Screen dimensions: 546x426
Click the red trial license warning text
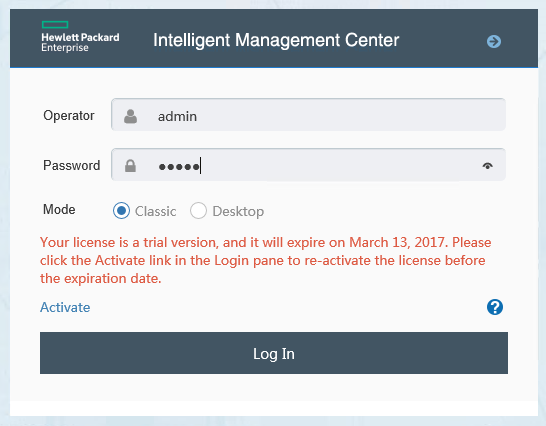click(x=265, y=260)
